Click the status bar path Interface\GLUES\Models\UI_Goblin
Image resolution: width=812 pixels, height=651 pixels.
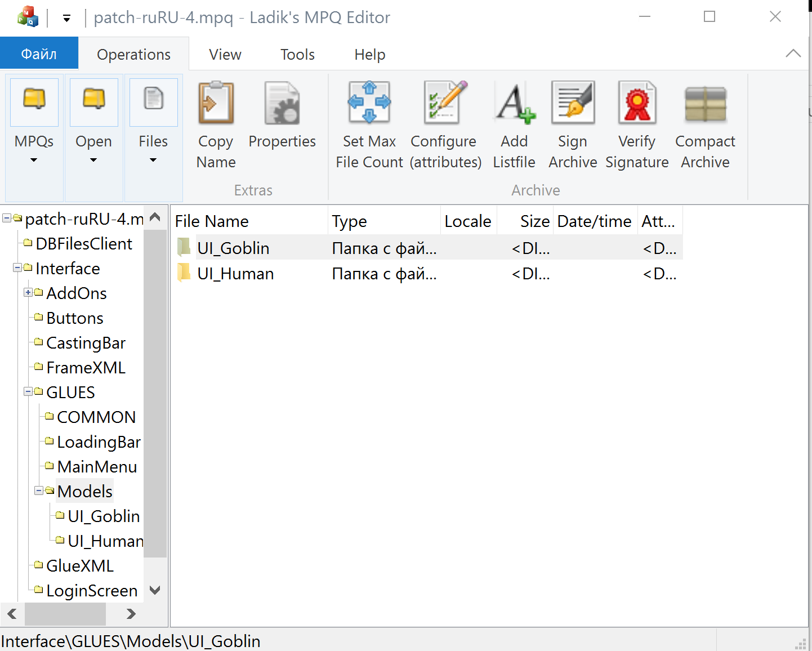(131, 641)
